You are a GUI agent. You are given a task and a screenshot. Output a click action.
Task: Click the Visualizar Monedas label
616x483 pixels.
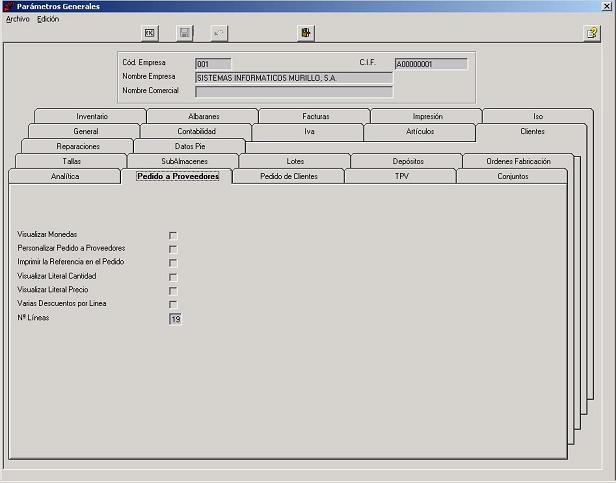coord(47,234)
